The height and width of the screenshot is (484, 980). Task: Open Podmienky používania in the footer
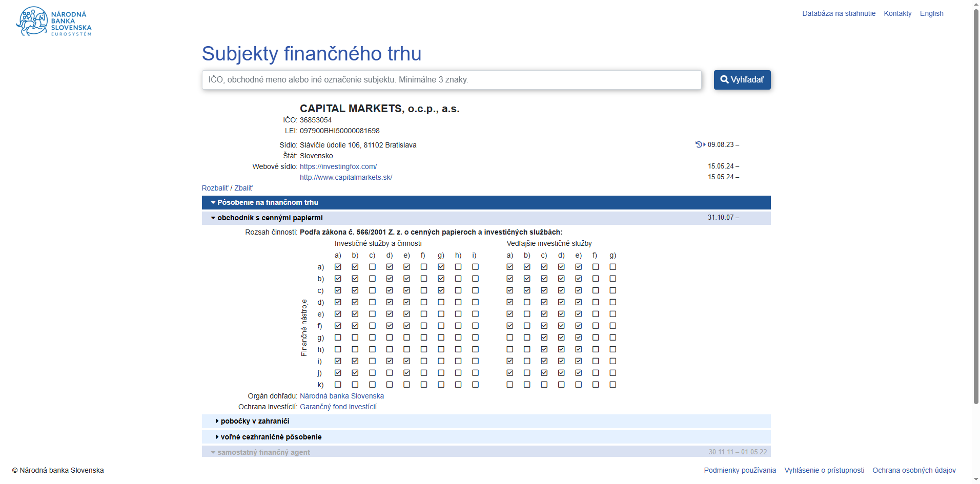tap(740, 470)
